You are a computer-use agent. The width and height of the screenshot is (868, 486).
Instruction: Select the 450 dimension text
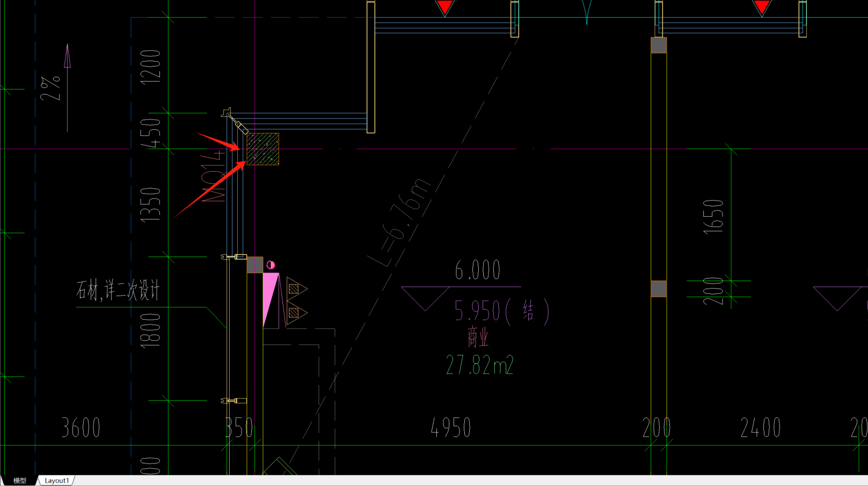[x=150, y=134]
